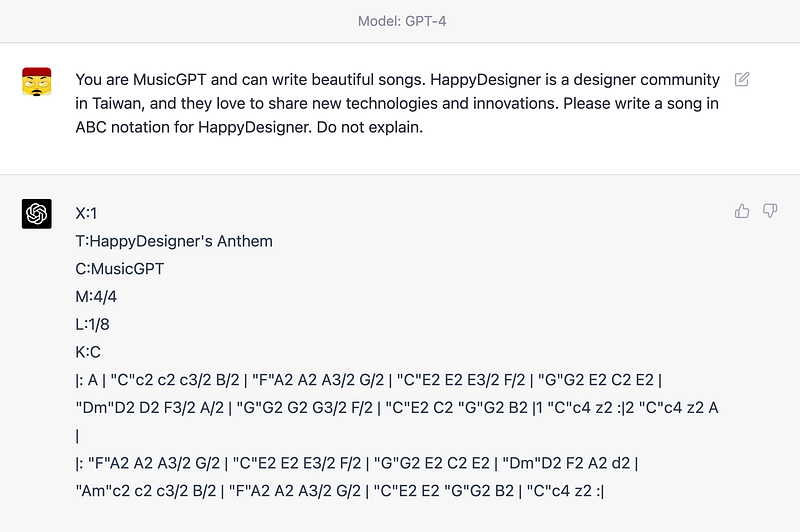800x532 pixels.
Task: Click the final line starting '"Am"c2 c2'
Action: pos(340,491)
